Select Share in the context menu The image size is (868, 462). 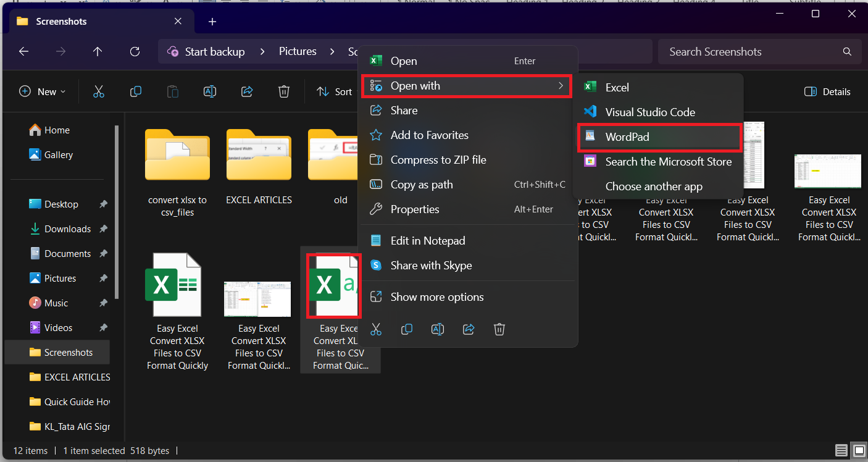(x=468, y=111)
